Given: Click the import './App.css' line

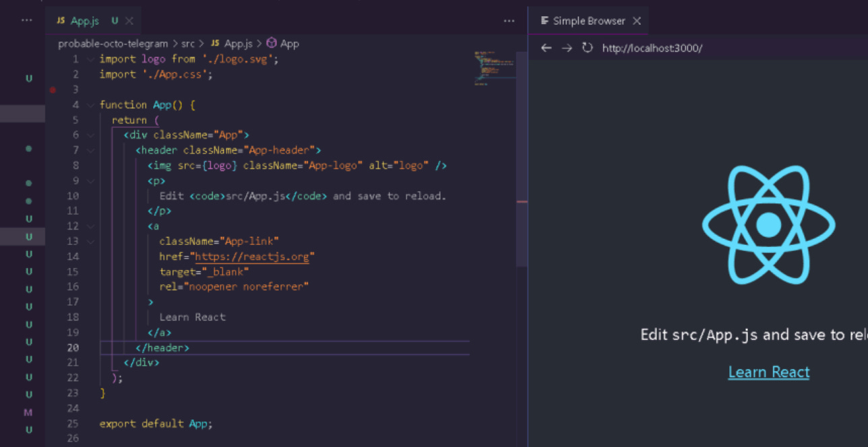Looking at the screenshot, I should click(156, 74).
